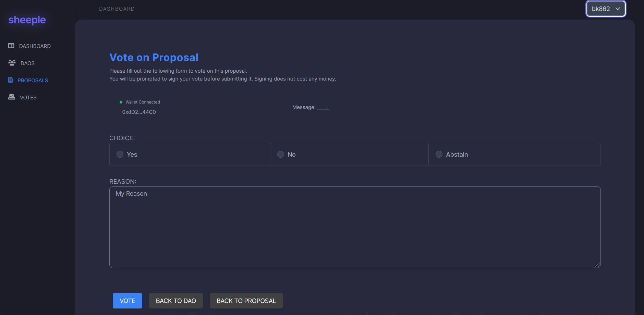Select the No radio button

(x=281, y=154)
